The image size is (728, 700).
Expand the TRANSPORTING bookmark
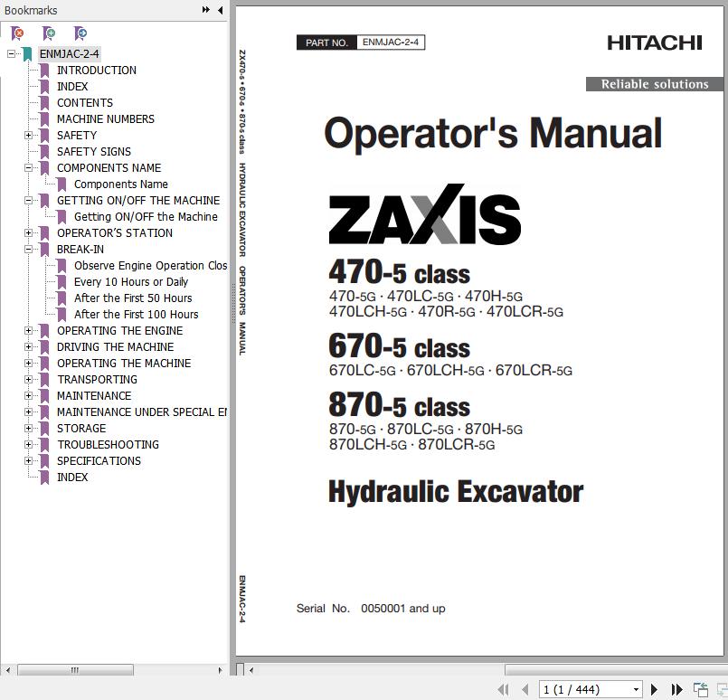click(x=28, y=380)
